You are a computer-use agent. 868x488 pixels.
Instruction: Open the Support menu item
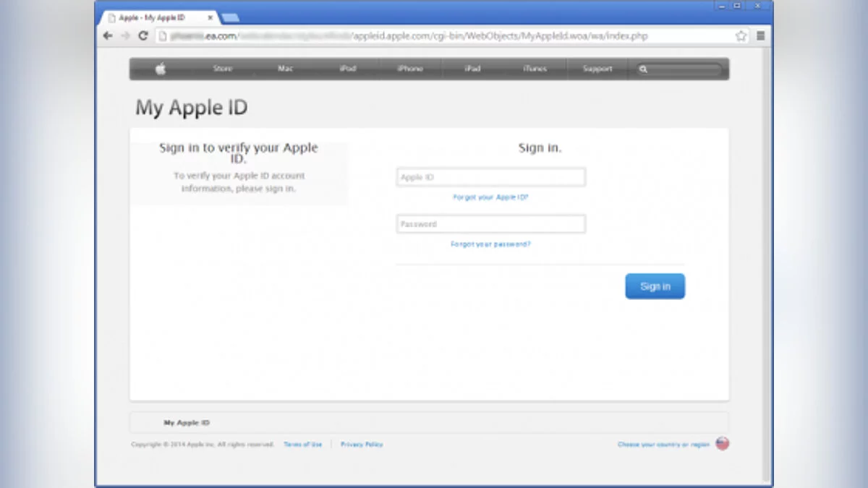597,69
